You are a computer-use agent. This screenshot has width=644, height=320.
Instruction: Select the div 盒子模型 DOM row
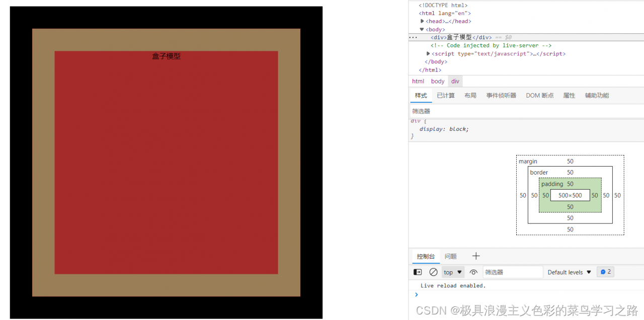(526, 37)
